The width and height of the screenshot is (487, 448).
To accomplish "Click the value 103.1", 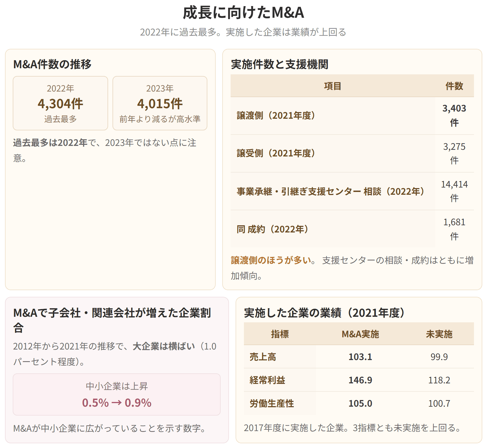I will 360,357.
